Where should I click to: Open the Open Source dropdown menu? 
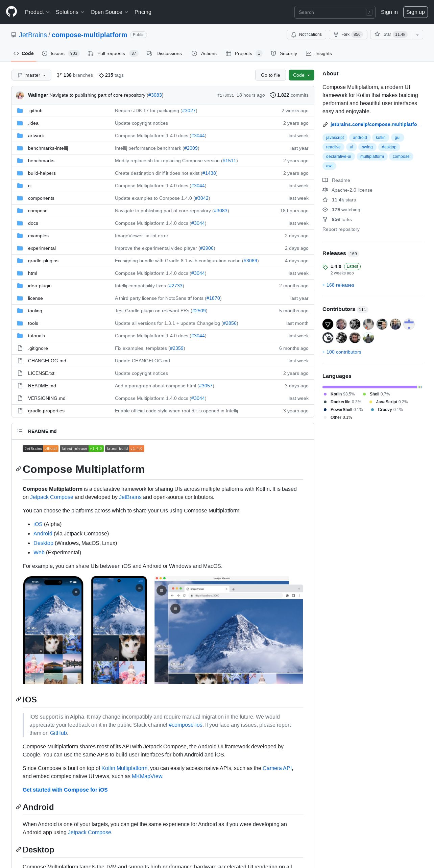(109, 12)
